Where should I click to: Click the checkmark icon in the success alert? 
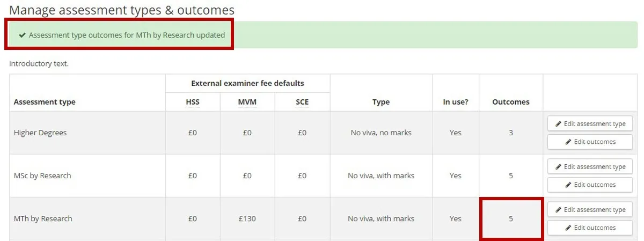point(22,35)
